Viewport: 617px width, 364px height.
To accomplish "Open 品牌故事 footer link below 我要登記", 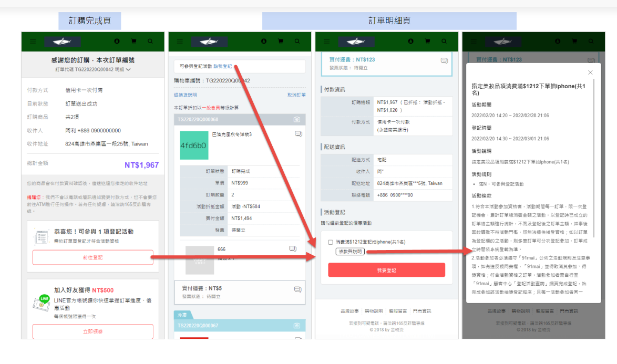I will click(x=351, y=311).
